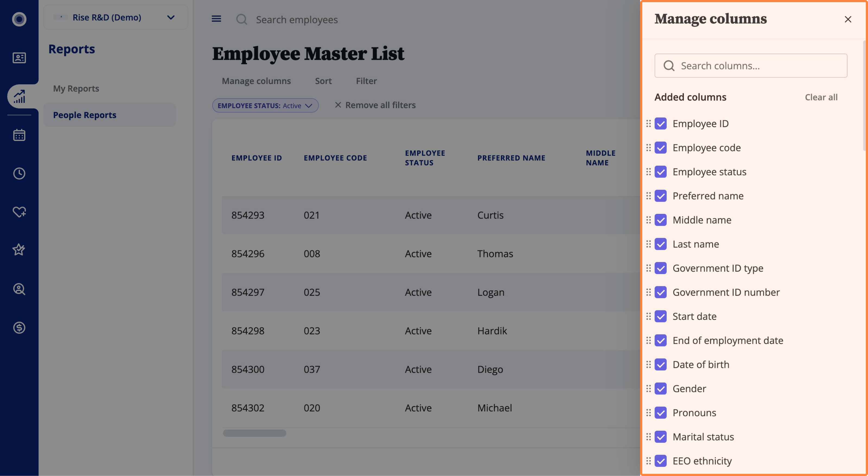This screenshot has height=476, width=868.
Task: Click the Hardik preferred name cell
Action: [492, 331]
